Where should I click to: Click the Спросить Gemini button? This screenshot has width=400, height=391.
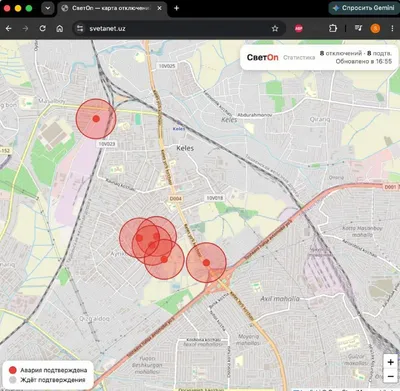[364, 8]
